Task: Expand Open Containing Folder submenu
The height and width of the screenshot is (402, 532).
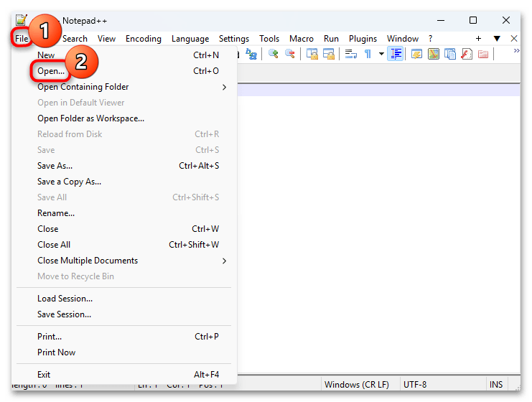Action: pyautogui.click(x=124, y=87)
